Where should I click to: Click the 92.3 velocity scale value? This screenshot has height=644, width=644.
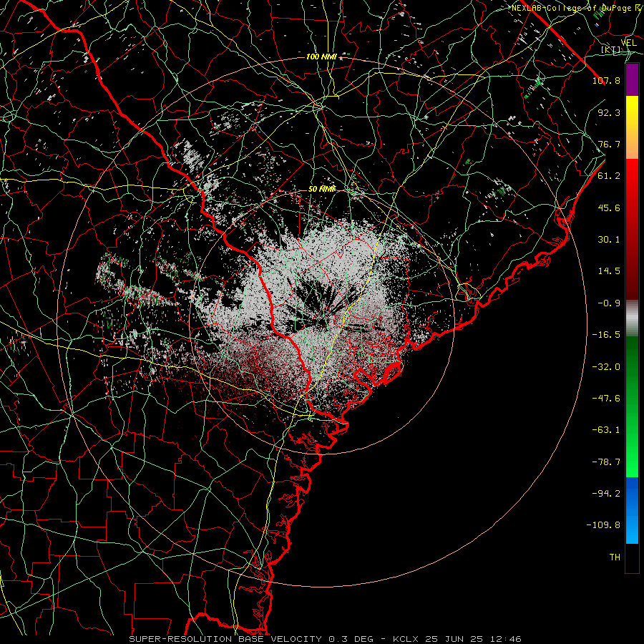[x=609, y=112]
